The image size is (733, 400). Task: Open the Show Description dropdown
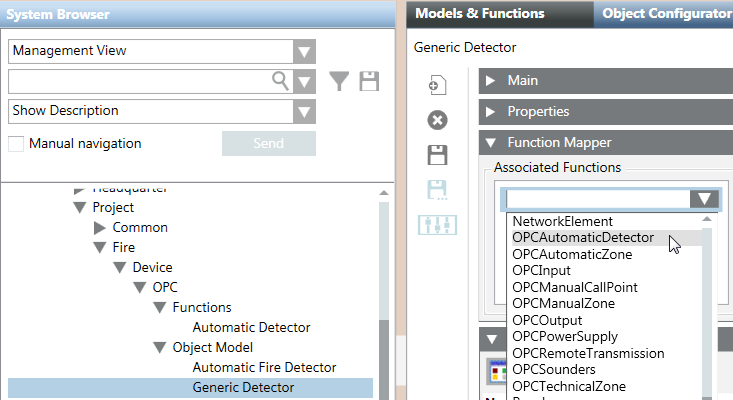click(x=304, y=112)
